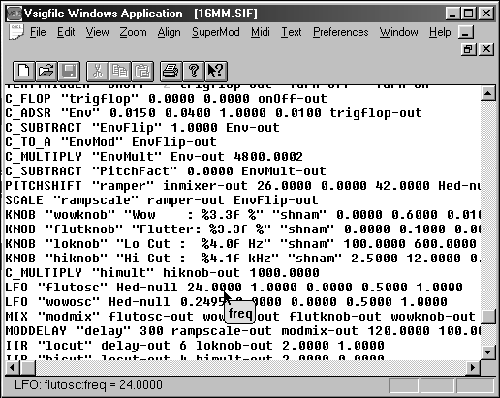Click the C_ADSR "Env" line
The width and height of the screenshot is (500, 398).
click(x=213, y=113)
